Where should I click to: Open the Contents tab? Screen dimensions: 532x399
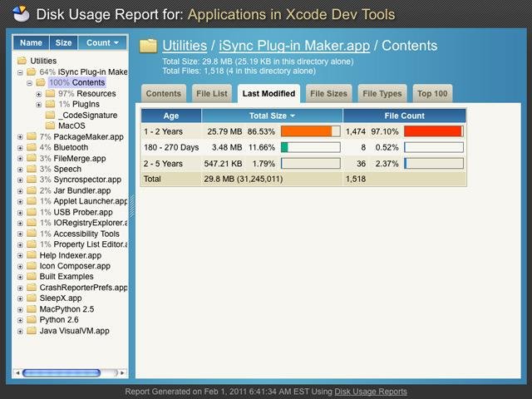pyautogui.click(x=164, y=94)
